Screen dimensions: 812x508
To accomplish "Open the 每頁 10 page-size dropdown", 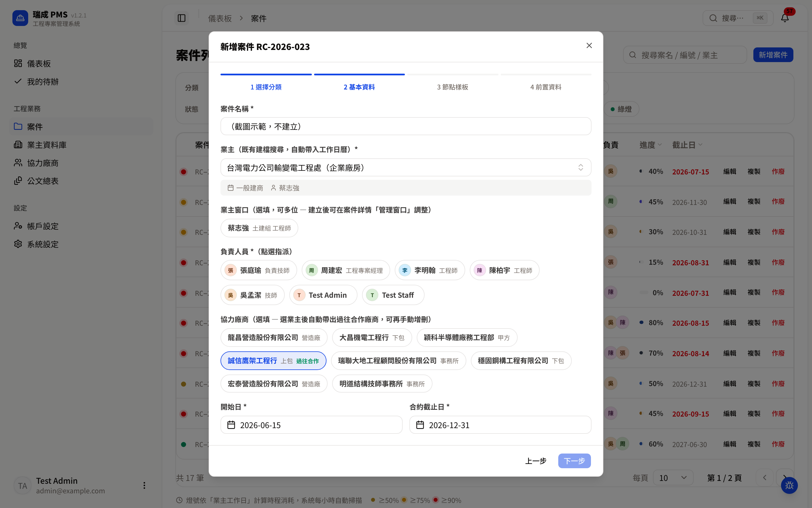I will tap(673, 478).
